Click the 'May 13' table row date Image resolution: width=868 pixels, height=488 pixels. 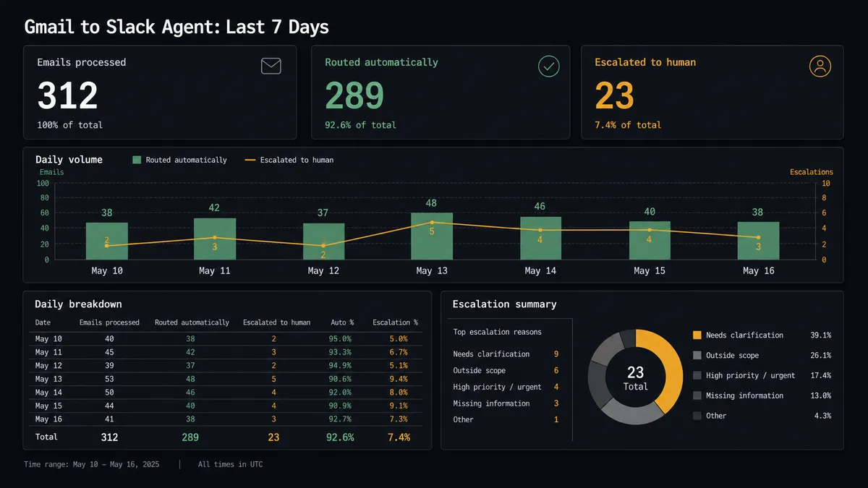[x=48, y=379]
